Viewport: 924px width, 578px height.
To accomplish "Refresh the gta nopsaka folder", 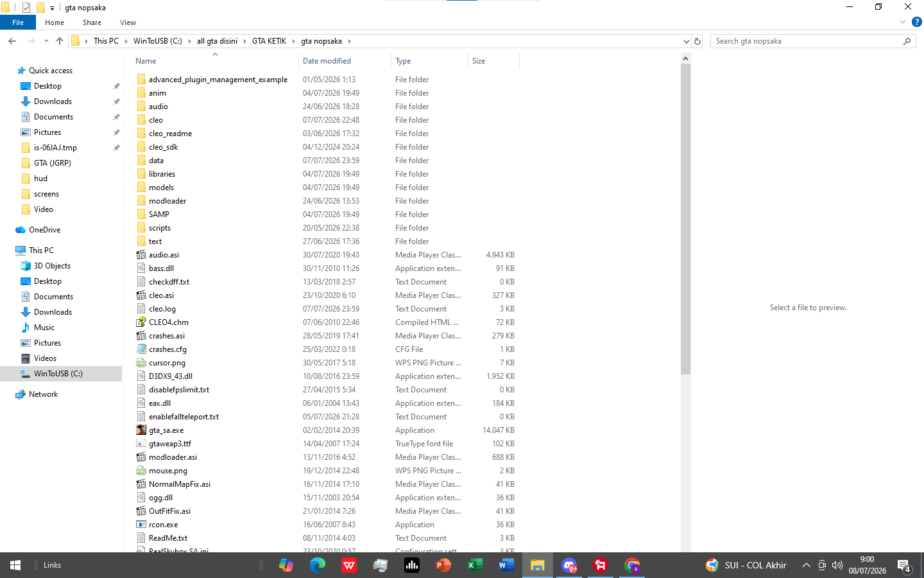I will 697,41.
